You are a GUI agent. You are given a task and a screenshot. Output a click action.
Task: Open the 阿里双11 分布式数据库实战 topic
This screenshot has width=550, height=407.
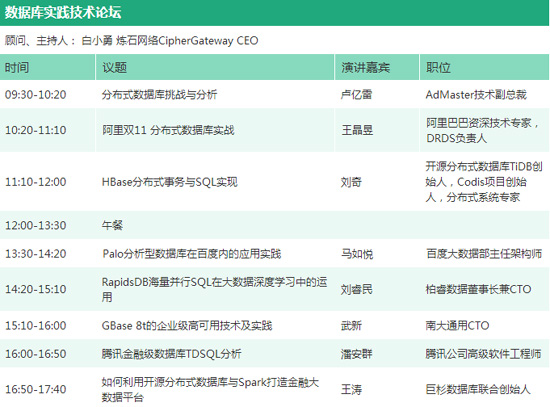(x=168, y=130)
